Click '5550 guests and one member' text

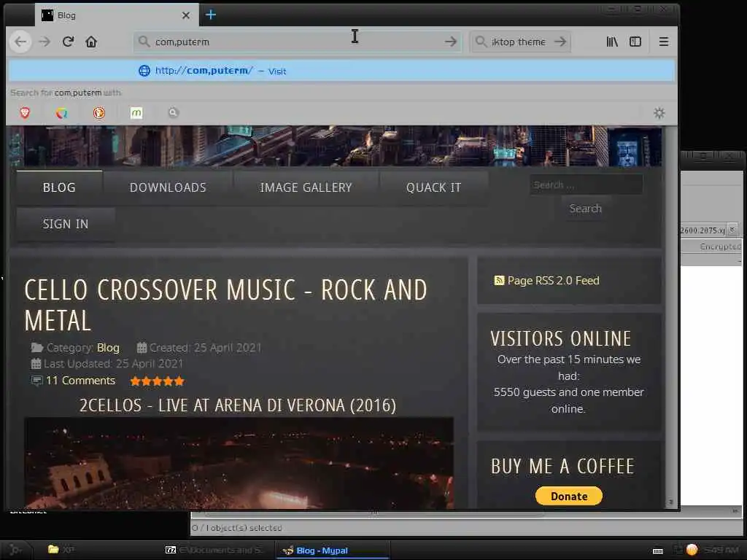tap(569, 392)
